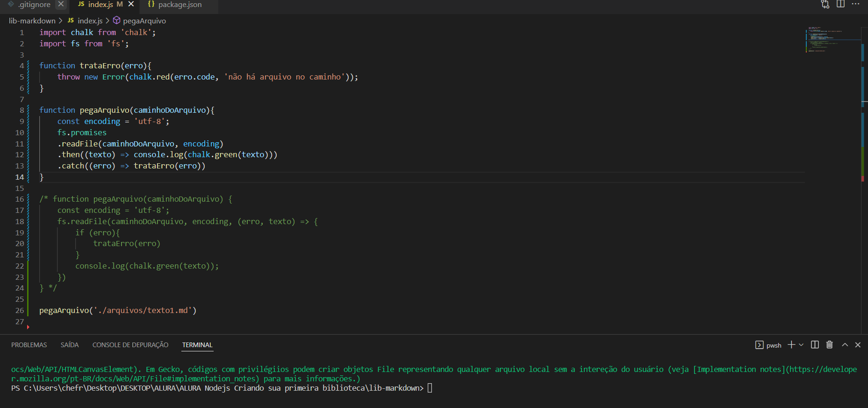Click the JS file icon on the index.js tab

point(81,4)
